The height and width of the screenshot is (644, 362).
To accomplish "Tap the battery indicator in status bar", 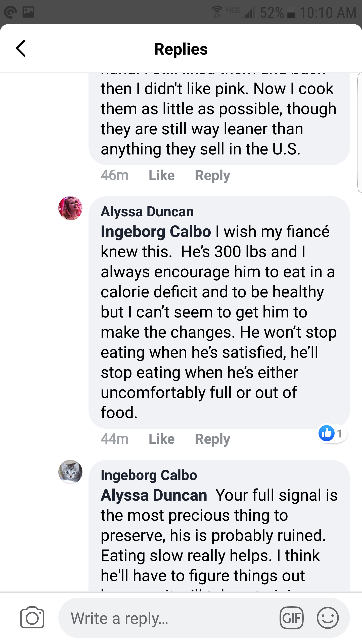I will pos(291,13).
